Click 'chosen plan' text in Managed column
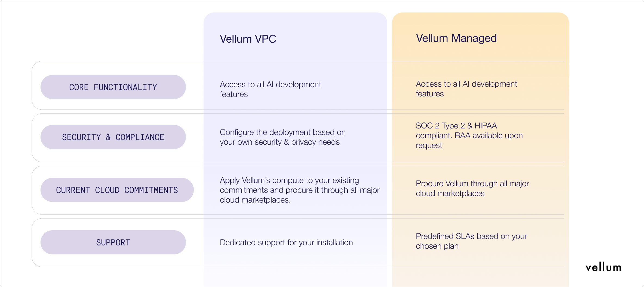Viewport: 644px width, 287px height. click(437, 246)
